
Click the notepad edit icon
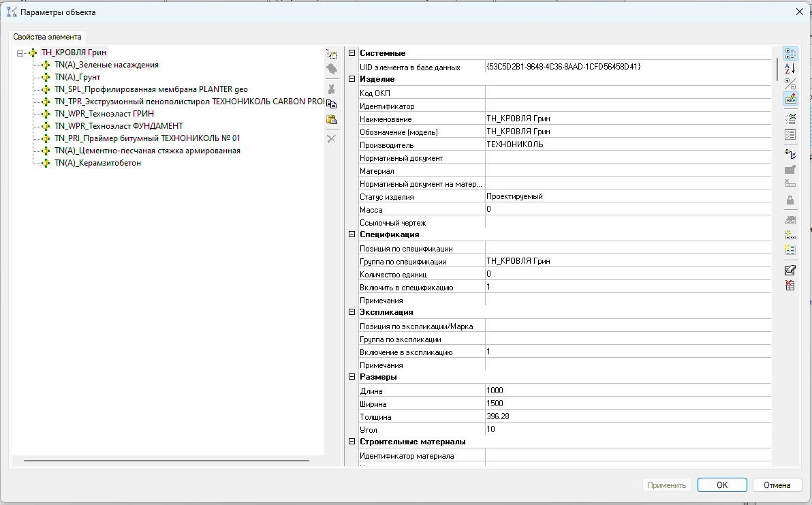[790, 270]
